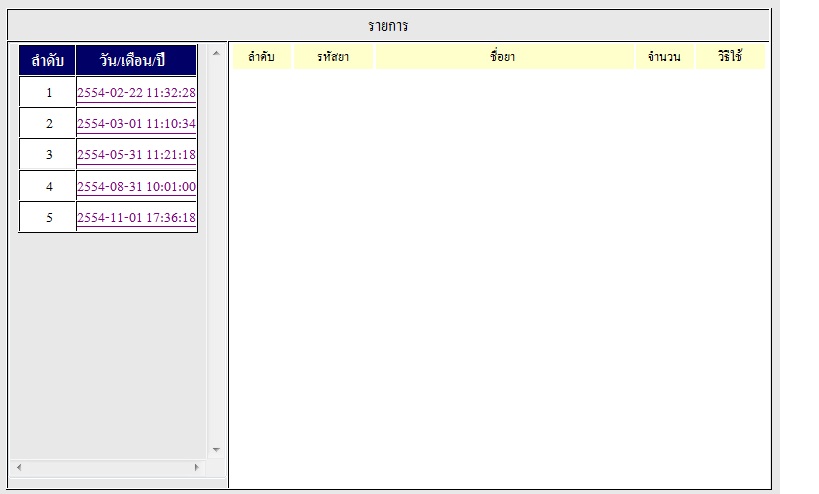Select the จำนวน column header
The image size is (819, 494).
(664, 56)
